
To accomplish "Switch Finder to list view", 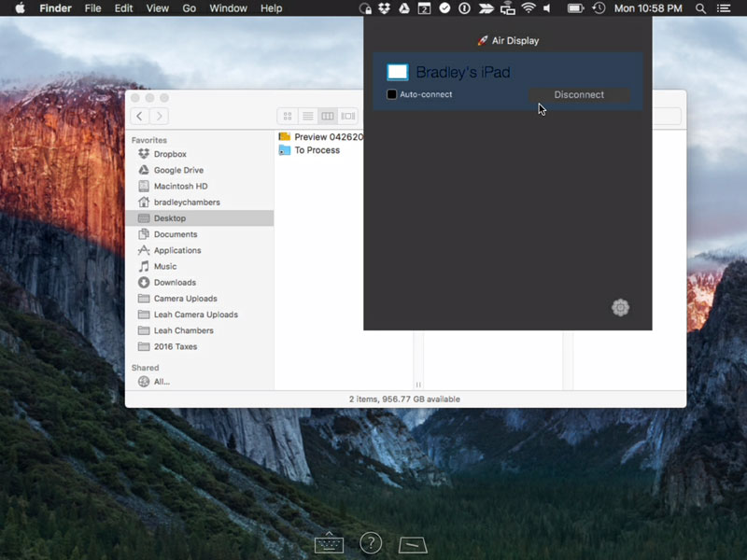I will pos(308,116).
